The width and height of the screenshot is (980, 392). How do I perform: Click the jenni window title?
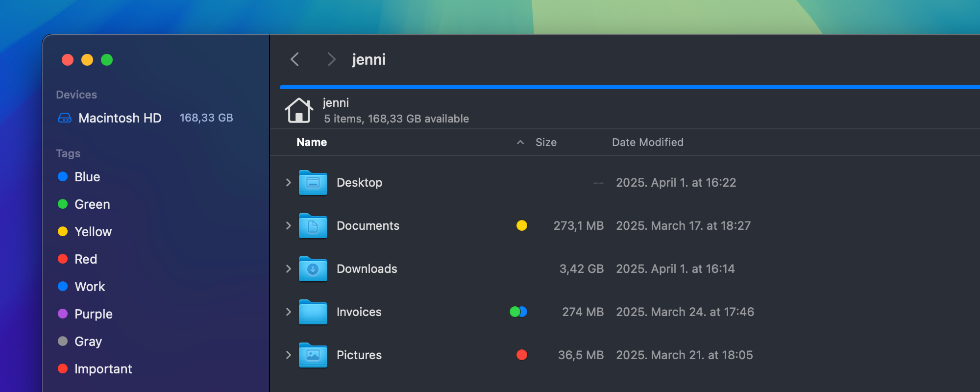pyautogui.click(x=368, y=59)
